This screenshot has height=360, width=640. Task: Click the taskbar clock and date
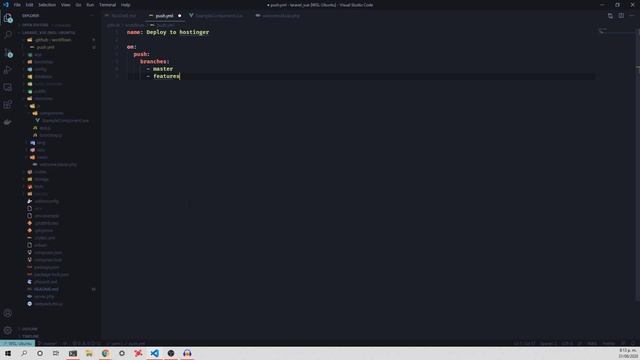tap(628, 353)
